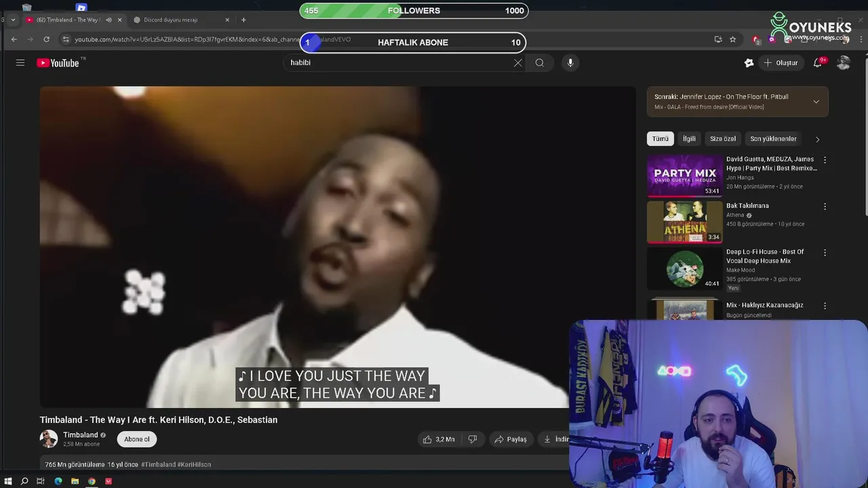Dislike the video
Image resolution: width=868 pixels, height=488 pixels.
coord(473,439)
